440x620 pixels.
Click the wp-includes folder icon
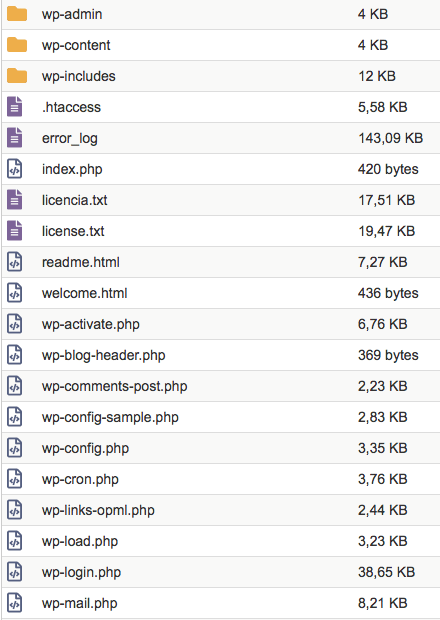point(17,76)
